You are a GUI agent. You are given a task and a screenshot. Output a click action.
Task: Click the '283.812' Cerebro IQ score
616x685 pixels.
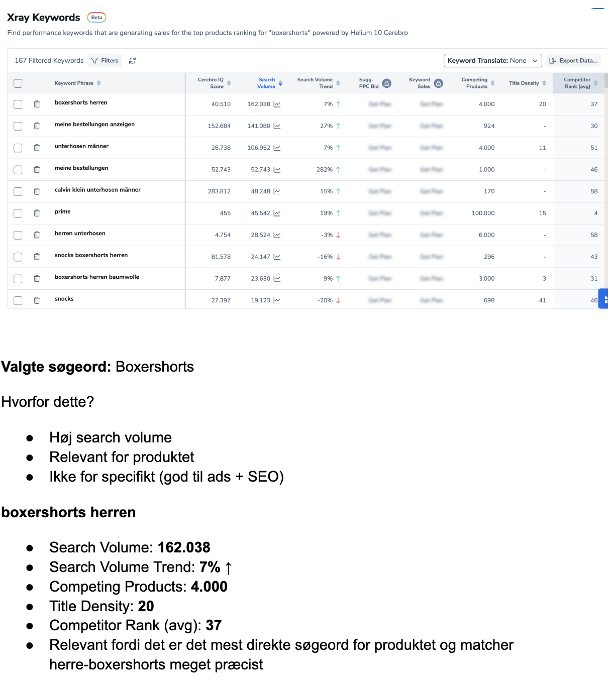coord(219,191)
